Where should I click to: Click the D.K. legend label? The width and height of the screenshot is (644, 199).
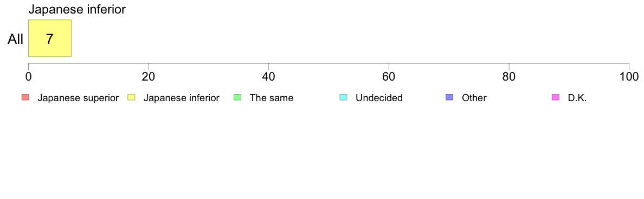coord(577,98)
